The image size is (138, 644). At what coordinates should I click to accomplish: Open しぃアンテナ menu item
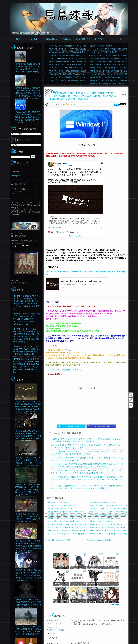pos(99,39)
